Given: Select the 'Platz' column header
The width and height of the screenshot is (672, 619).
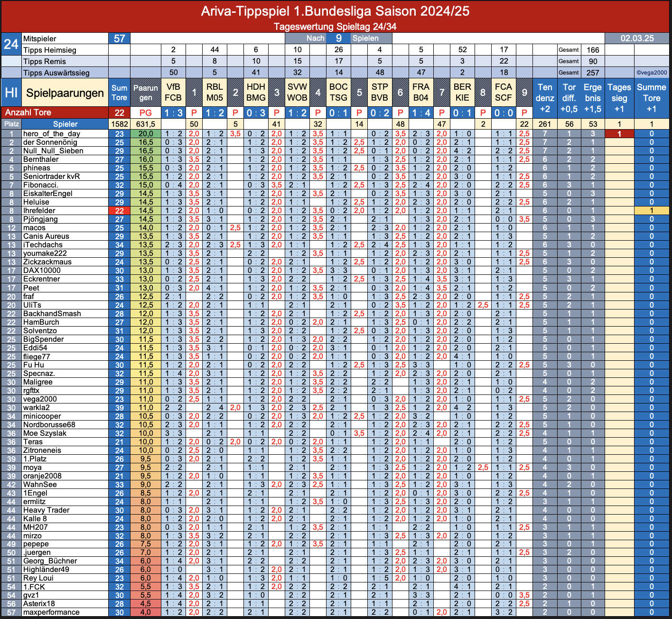Looking at the screenshot, I should point(11,124).
